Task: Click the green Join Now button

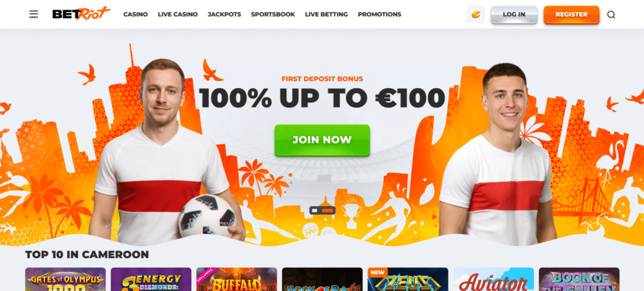Action: tap(322, 140)
